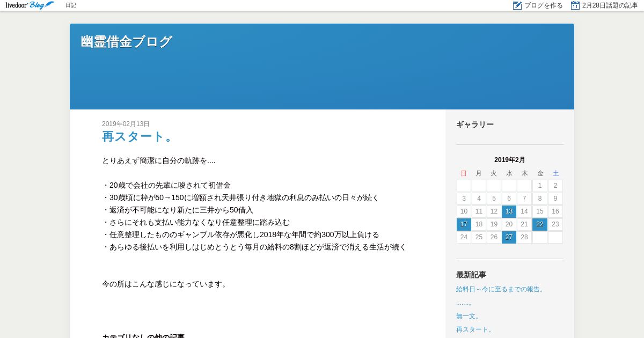Open recent post 無一文。

pyautogui.click(x=468, y=316)
